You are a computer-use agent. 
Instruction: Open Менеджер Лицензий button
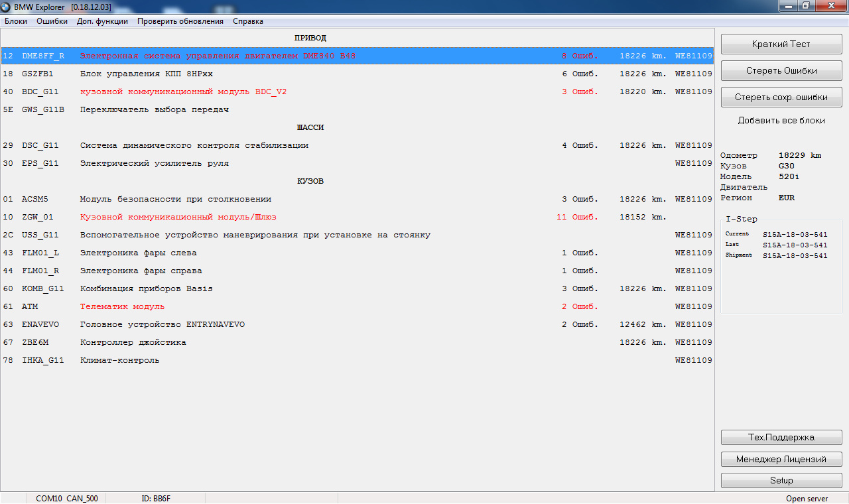781,459
